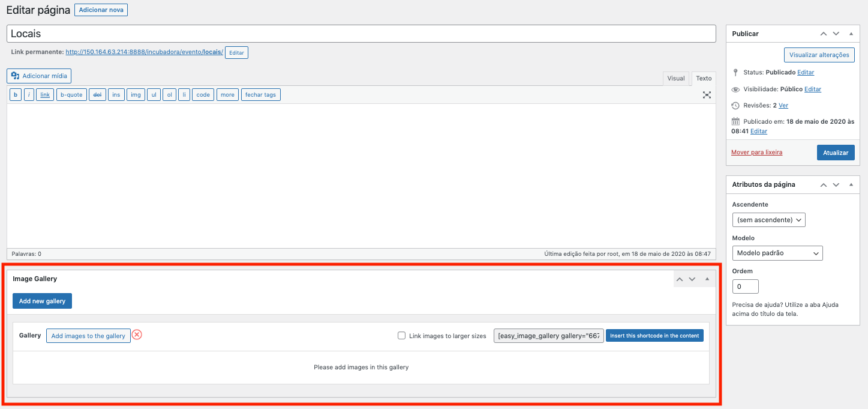Insert italic tag with 'i' button
This screenshot has width=868, height=409.
[29, 95]
